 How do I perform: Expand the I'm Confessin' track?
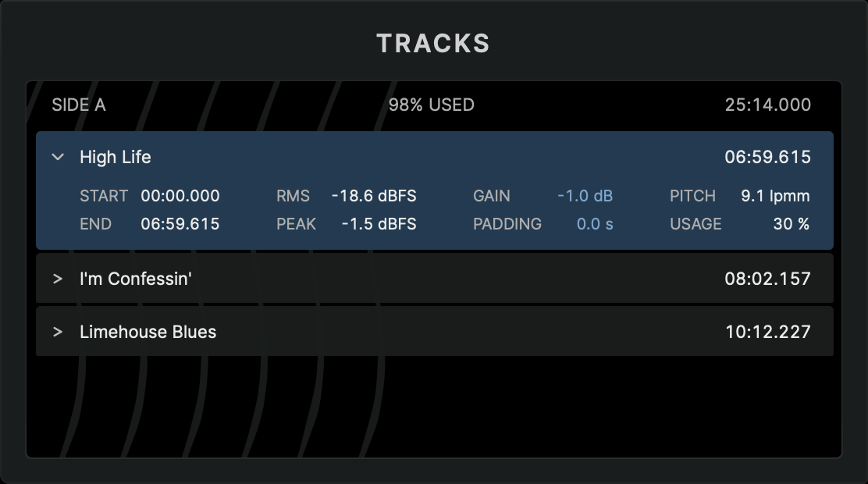[x=57, y=279]
